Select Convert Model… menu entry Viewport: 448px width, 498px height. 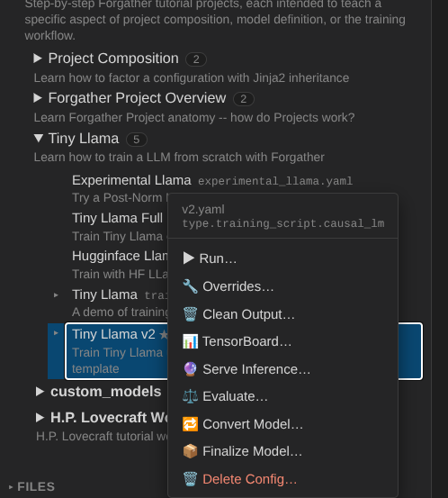[282, 424]
